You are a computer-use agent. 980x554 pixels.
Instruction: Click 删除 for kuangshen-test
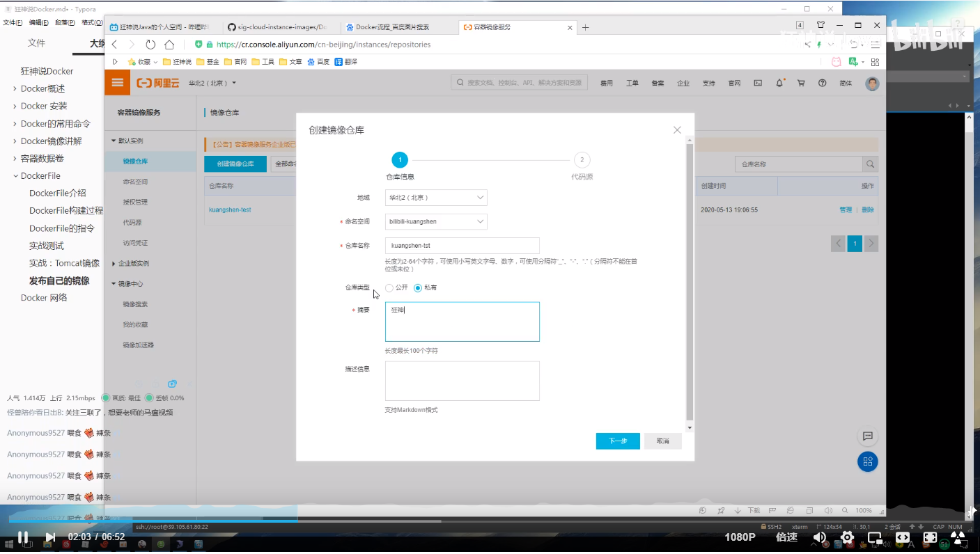coord(868,209)
